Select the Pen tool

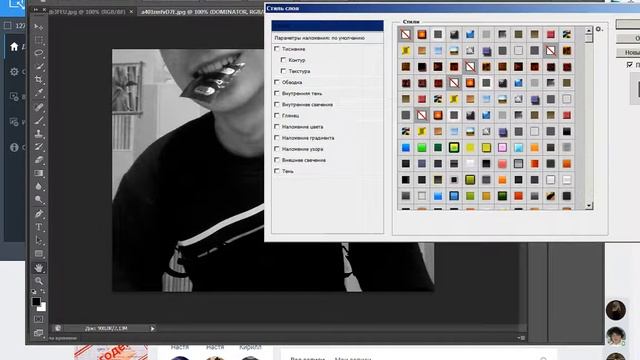point(39,213)
